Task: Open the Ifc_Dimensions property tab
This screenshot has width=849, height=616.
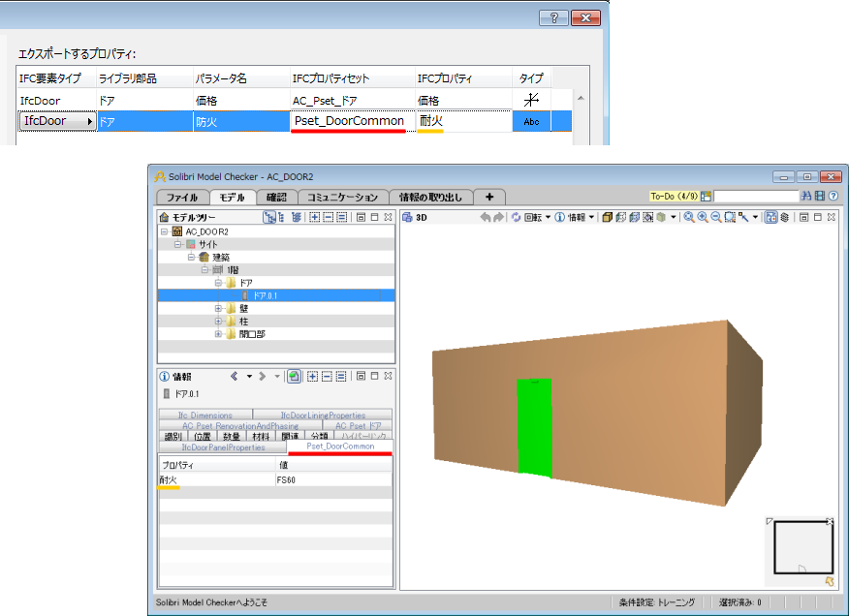Action: coord(205,416)
